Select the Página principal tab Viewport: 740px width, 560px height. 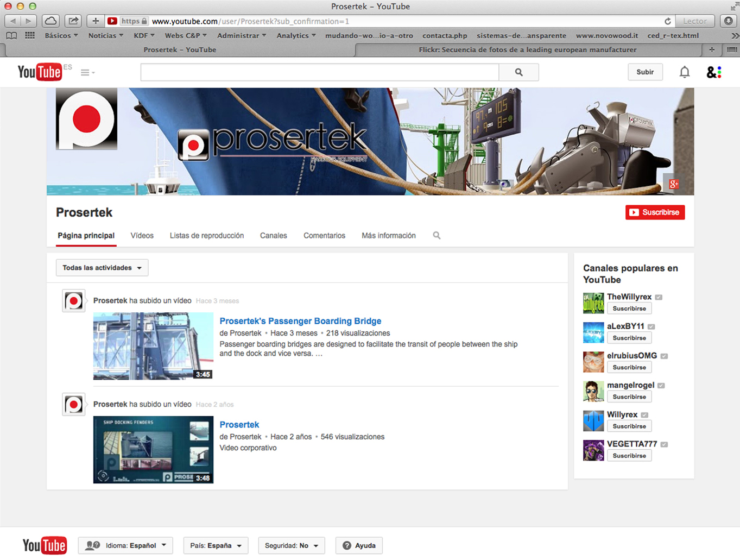(x=86, y=236)
